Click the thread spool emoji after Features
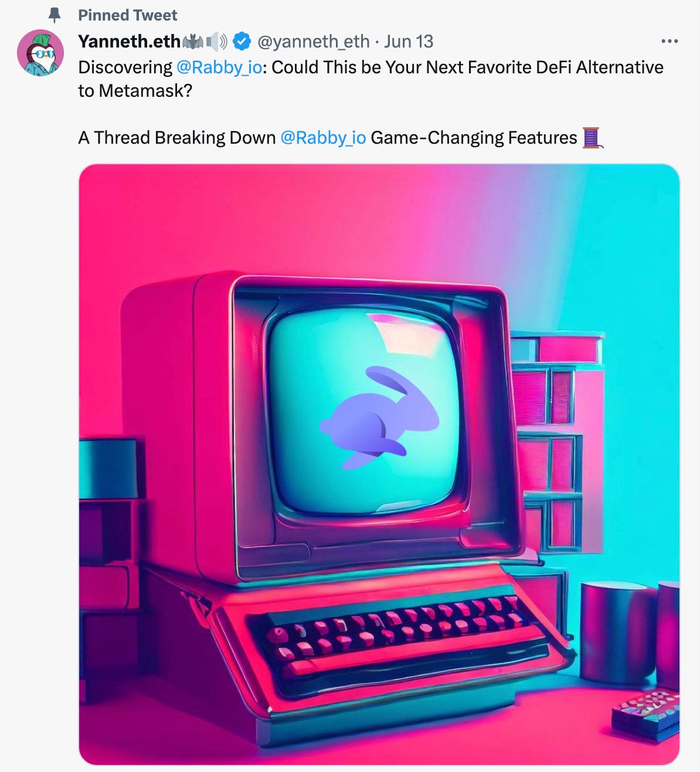The height and width of the screenshot is (772, 700). tap(592, 138)
